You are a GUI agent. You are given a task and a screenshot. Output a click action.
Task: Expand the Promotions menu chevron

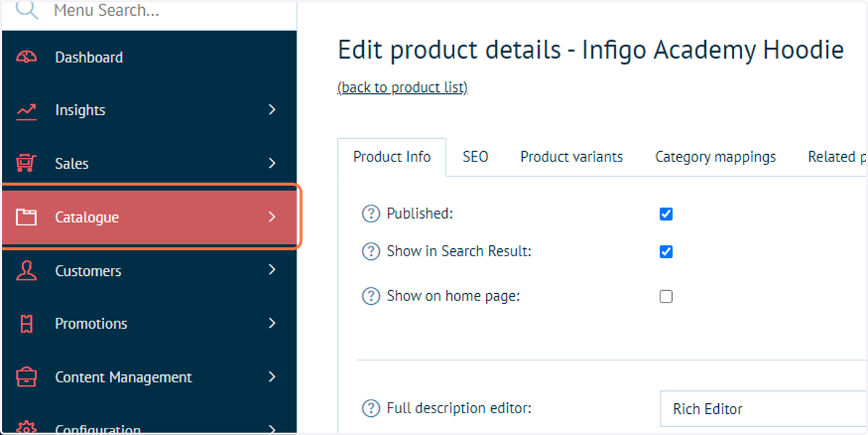click(x=272, y=323)
